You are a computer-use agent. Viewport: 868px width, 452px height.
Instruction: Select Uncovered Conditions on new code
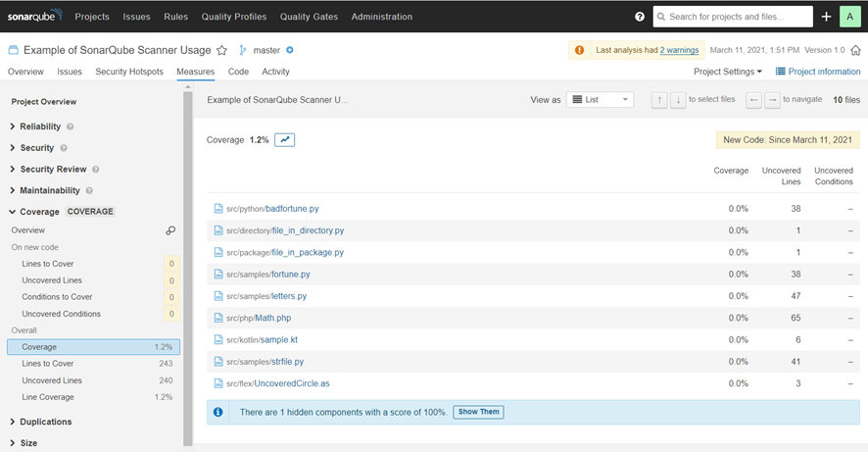coord(93,314)
